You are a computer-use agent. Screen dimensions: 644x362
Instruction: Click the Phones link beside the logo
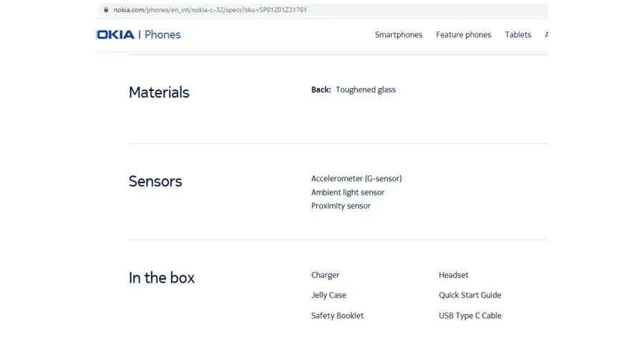pyautogui.click(x=162, y=35)
